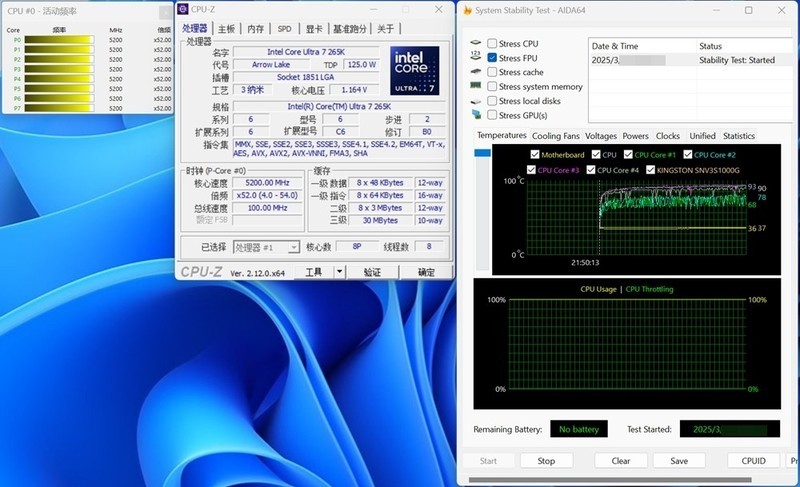
Task: Enable the Stress cache checkbox
Action: (x=492, y=72)
